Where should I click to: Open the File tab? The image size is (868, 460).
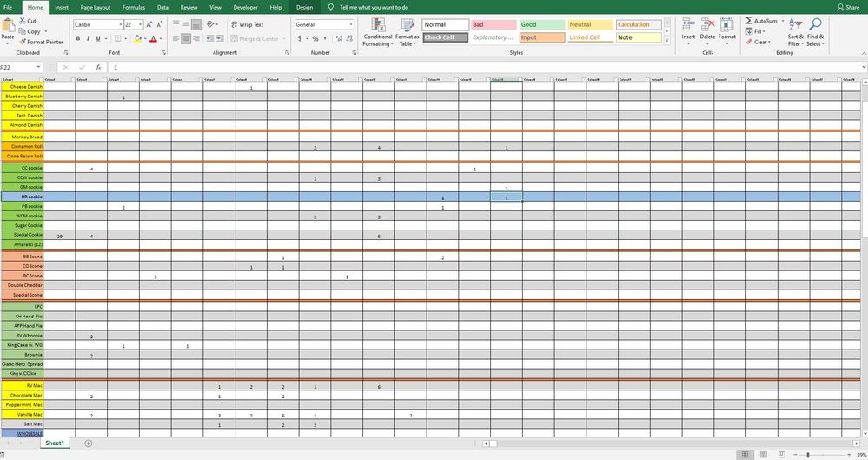click(x=8, y=7)
